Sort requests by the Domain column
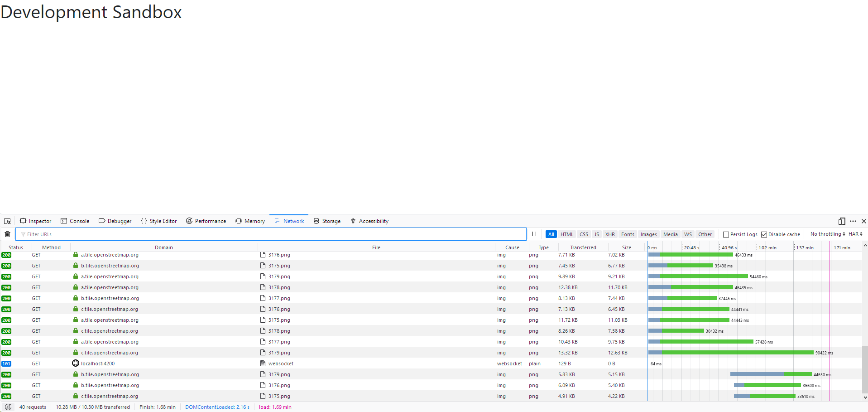This screenshot has width=868, height=412. click(164, 247)
